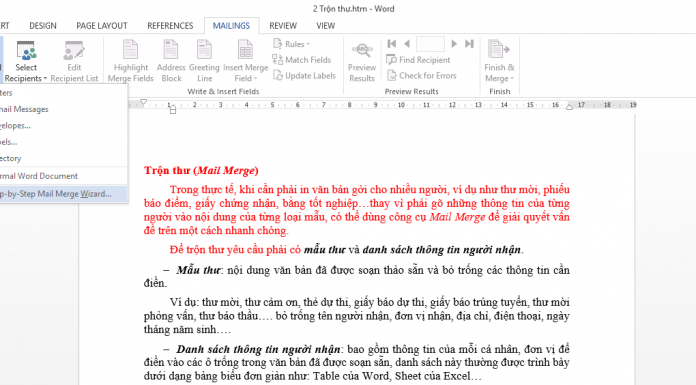Go to first record arrow
The width and height of the screenshot is (696, 385).
(x=392, y=44)
